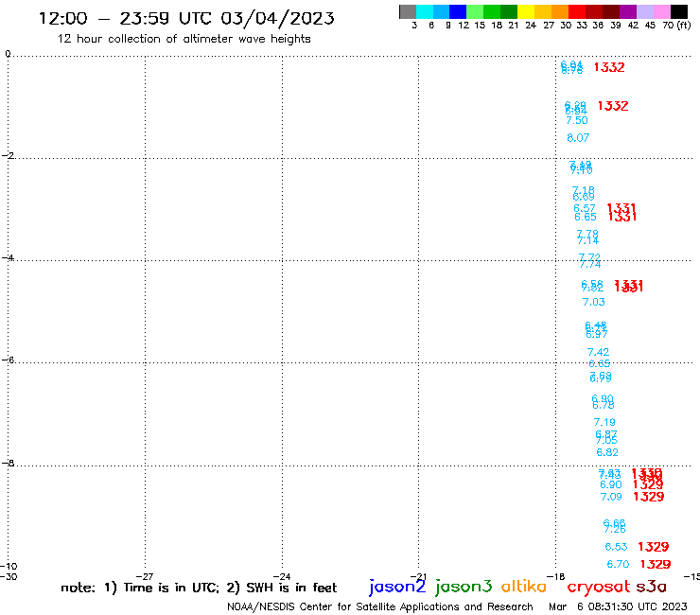Image resolution: width=700 pixels, height=615 pixels.
Task: Pick the dark blue color scale swatch
Action: (x=458, y=11)
